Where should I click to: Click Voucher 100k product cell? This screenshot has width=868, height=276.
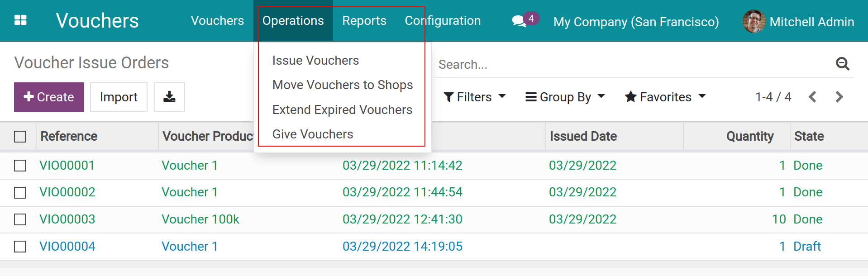coord(200,219)
